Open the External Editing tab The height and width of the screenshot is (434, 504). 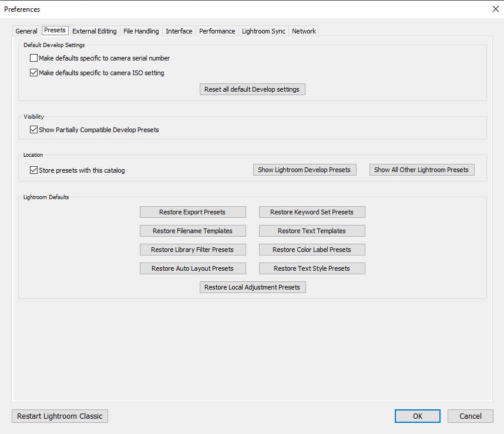point(94,31)
